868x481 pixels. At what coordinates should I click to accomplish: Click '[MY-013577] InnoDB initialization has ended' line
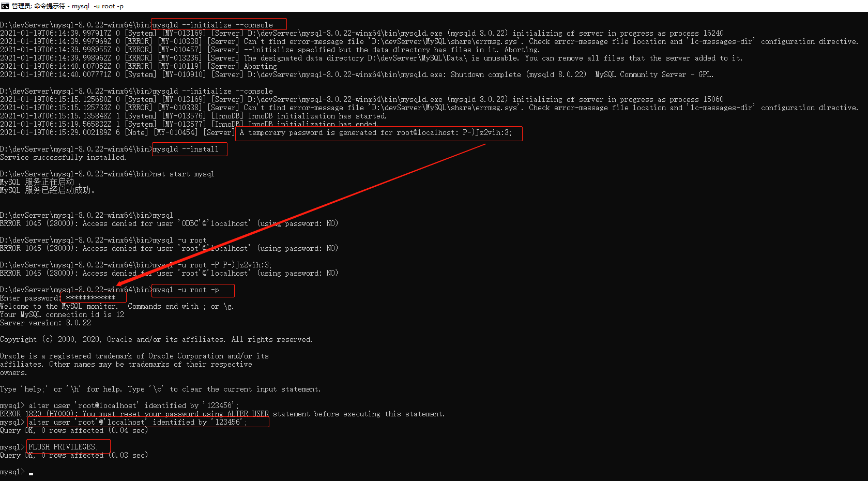click(x=189, y=124)
